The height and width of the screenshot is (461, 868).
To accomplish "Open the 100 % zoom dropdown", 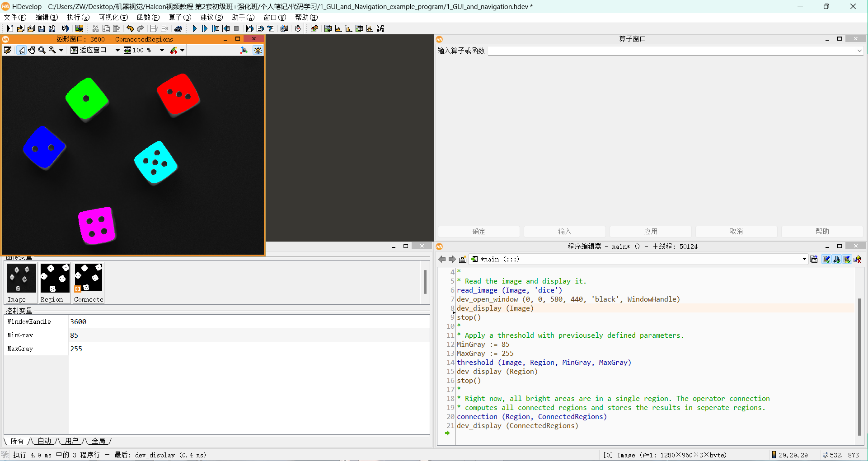I will coord(161,50).
